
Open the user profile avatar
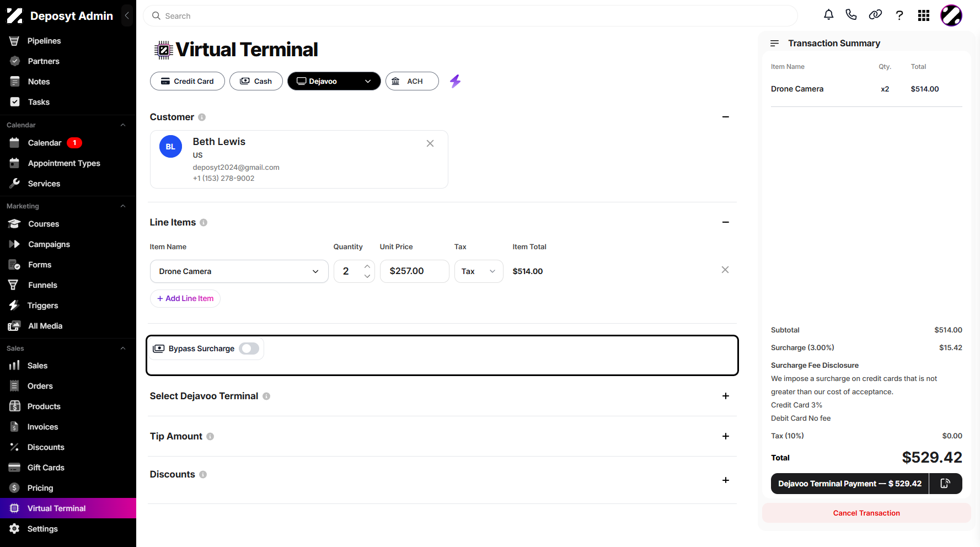[x=951, y=15]
